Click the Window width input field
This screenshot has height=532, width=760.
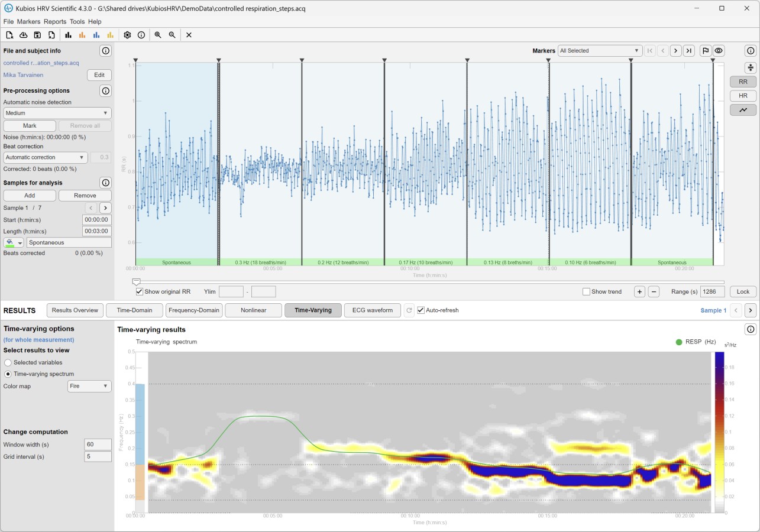click(98, 445)
